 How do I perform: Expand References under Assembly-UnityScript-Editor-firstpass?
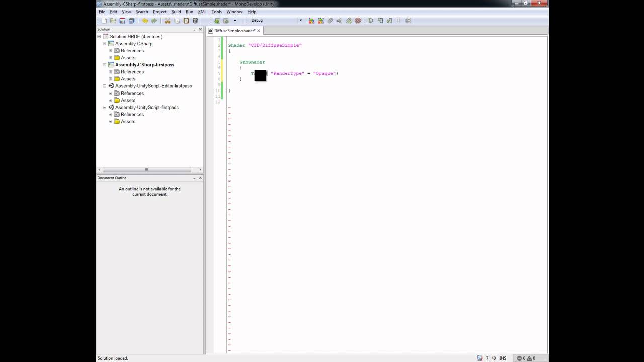pos(110,93)
